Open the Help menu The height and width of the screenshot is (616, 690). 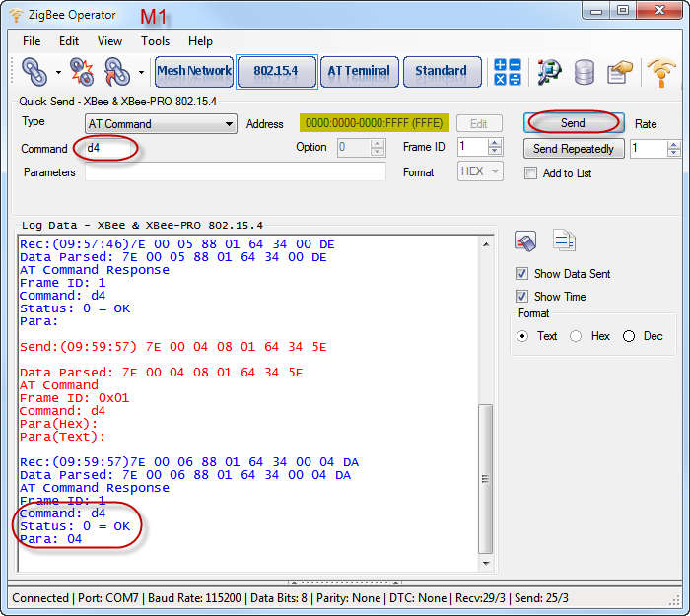click(x=201, y=41)
